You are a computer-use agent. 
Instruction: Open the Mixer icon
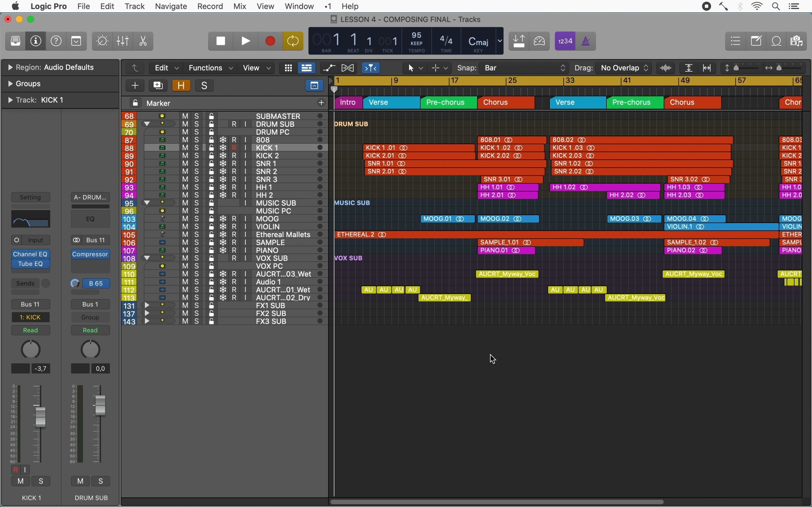[x=123, y=41]
